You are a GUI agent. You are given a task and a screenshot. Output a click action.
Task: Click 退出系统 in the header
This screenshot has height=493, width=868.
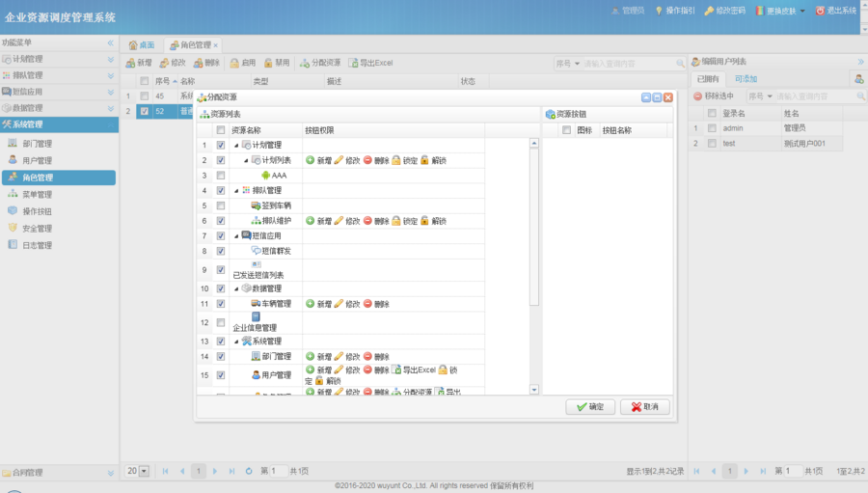pyautogui.click(x=836, y=11)
